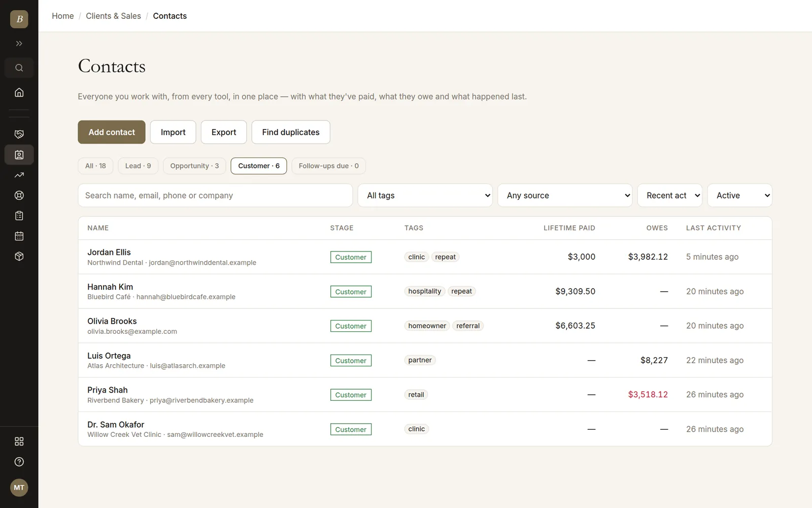Expand the sidebar with double-chevron icon
Screen dimensions: 812x508
19,44
